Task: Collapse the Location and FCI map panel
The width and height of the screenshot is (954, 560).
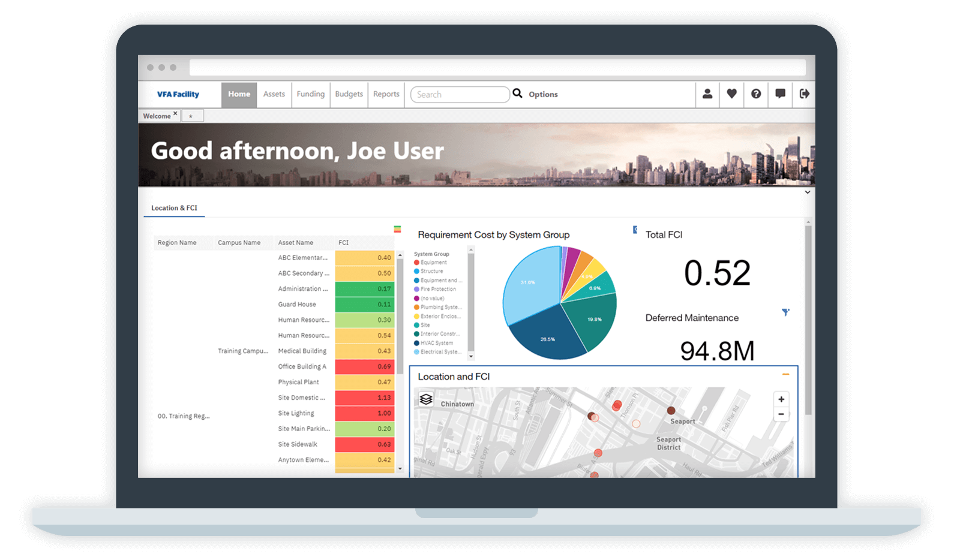Action: point(785,375)
